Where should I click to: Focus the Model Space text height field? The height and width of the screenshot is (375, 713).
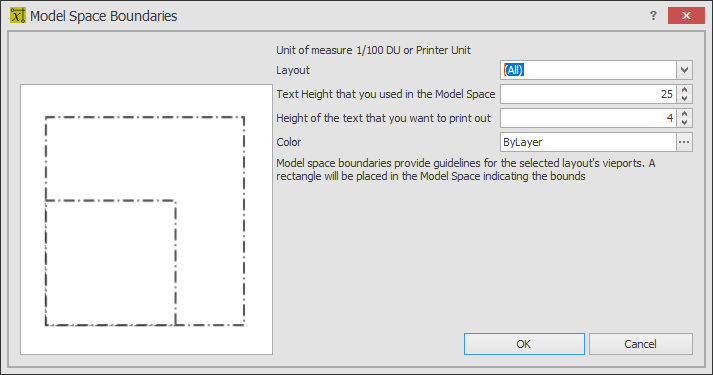588,94
